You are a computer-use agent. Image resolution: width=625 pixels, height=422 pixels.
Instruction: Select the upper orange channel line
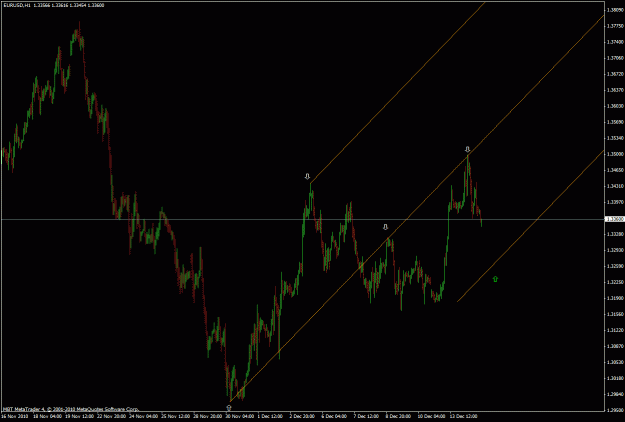point(399,92)
